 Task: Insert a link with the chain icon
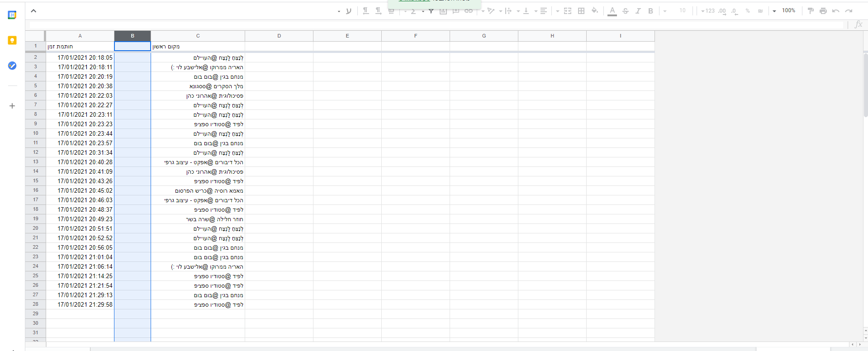pos(469,11)
